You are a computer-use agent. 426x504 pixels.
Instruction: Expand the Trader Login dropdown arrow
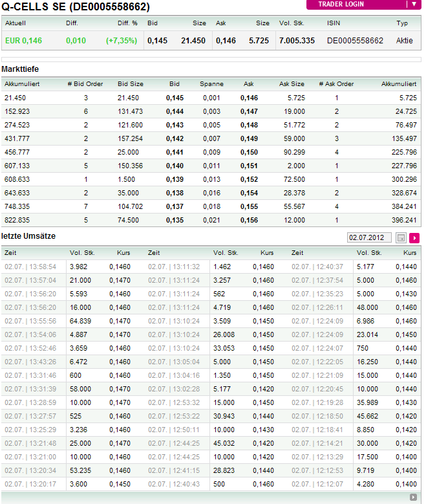[x=414, y=4]
